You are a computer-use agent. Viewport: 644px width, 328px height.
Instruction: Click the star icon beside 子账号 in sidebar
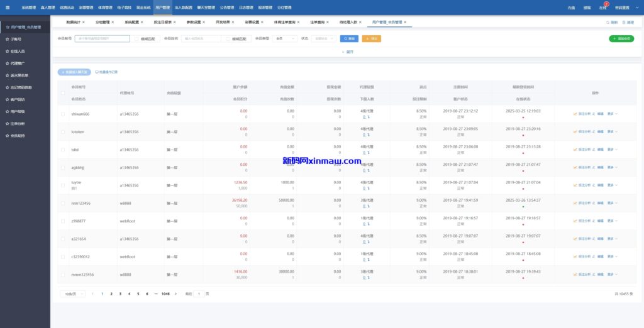click(x=8, y=39)
